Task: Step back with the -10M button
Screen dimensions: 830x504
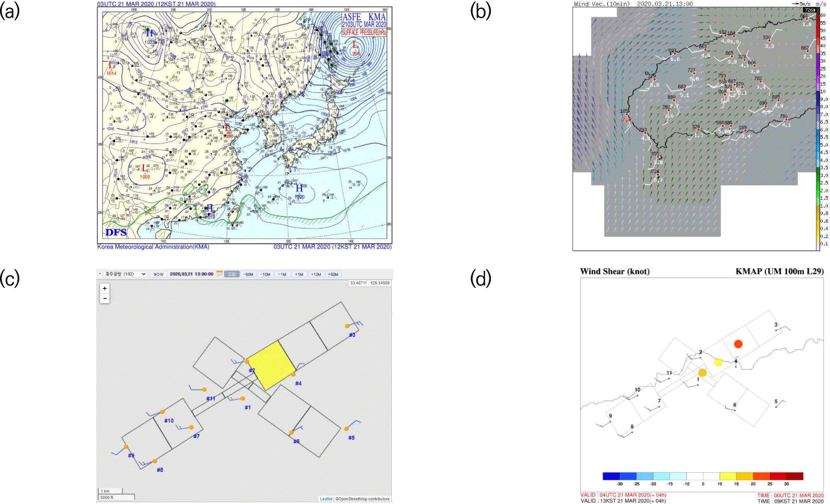Action: (x=266, y=274)
